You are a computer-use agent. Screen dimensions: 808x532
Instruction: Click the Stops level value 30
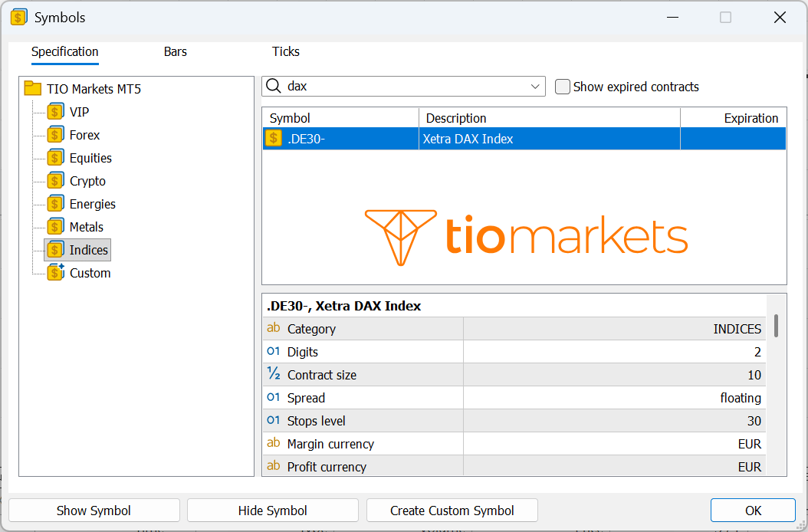(754, 421)
